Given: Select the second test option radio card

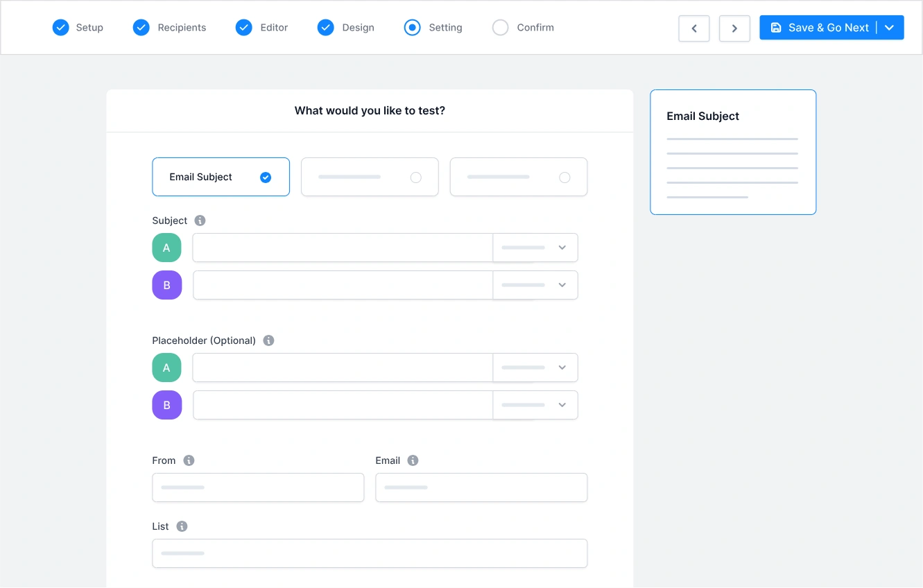Looking at the screenshot, I should click(x=370, y=177).
